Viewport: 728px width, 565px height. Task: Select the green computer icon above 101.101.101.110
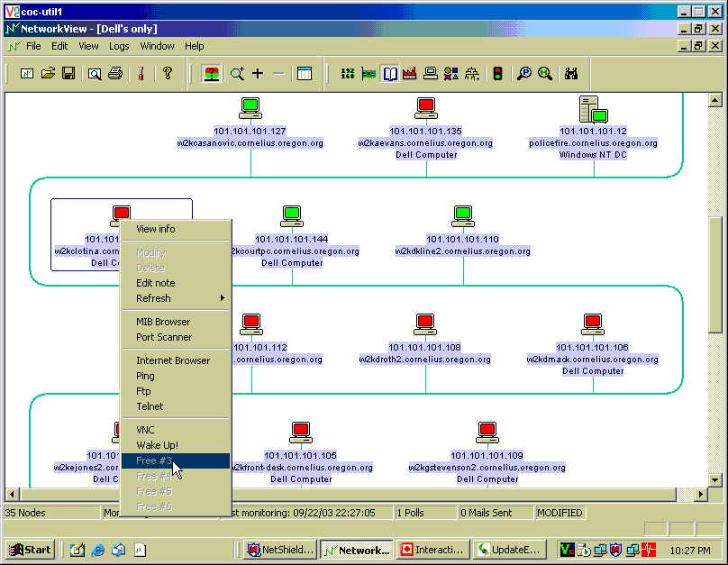pyautogui.click(x=463, y=216)
